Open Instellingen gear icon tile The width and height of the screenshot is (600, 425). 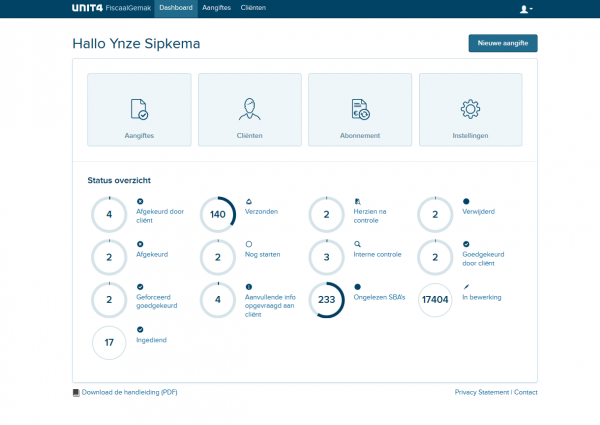pos(470,110)
